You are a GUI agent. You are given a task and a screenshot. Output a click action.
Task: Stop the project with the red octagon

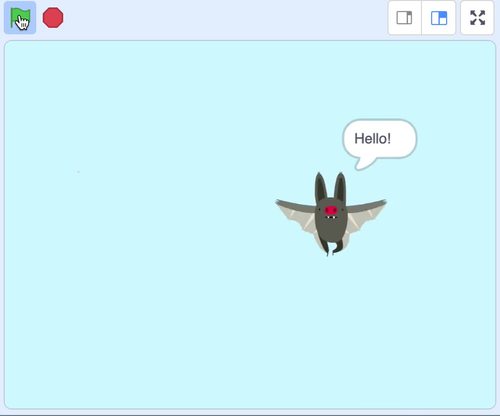pos(53,17)
